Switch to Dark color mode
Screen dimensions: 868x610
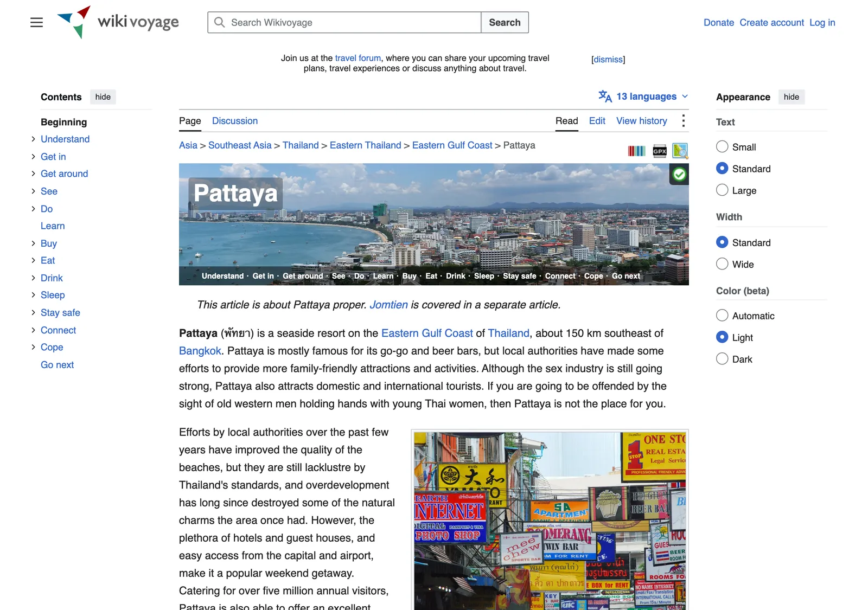point(722,358)
